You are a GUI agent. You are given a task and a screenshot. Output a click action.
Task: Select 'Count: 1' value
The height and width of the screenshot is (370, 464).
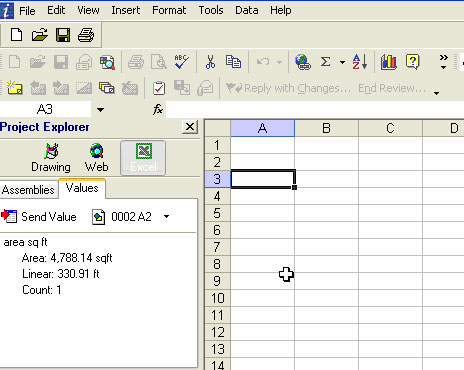click(x=42, y=290)
